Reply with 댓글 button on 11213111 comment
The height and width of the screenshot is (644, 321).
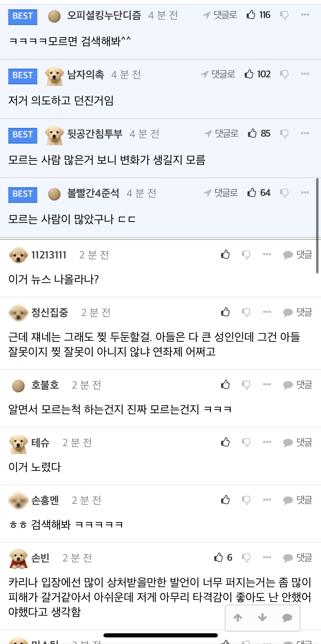point(298,255)
